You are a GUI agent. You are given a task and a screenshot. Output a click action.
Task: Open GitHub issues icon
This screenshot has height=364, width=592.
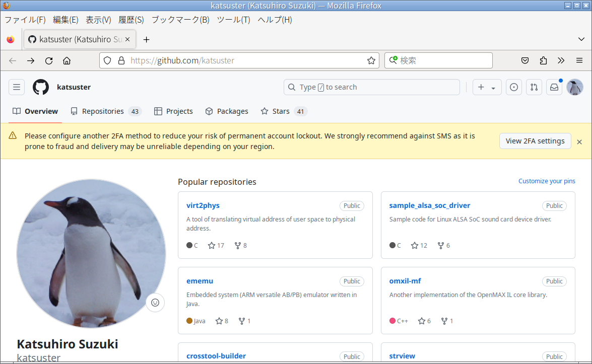click(514, 87)
